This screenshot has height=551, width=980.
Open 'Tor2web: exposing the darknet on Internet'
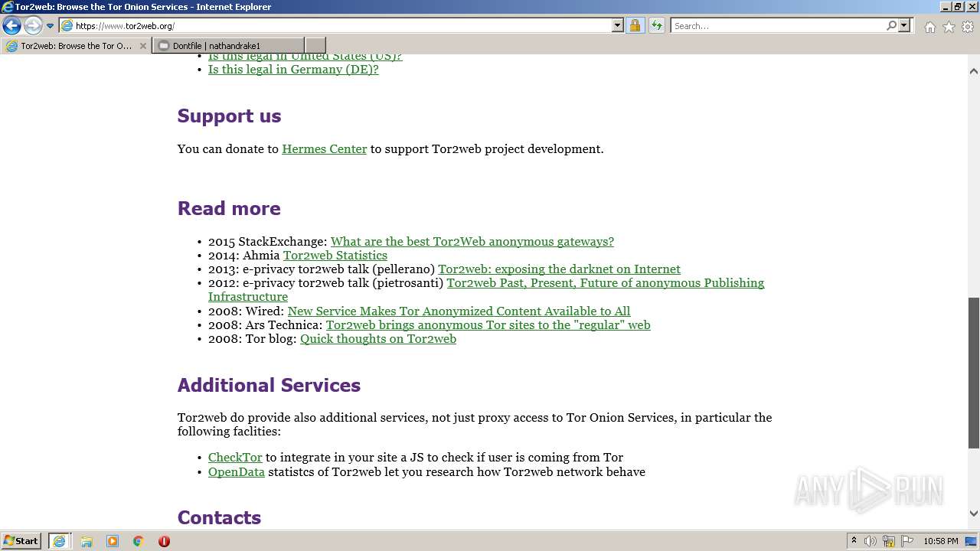pyautogui.click(x=559, y=269)
